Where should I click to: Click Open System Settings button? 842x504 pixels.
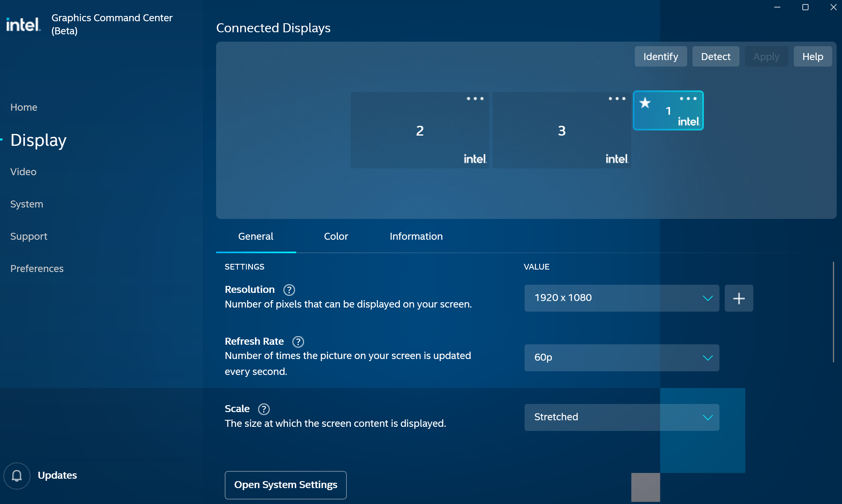click(286, 485)
